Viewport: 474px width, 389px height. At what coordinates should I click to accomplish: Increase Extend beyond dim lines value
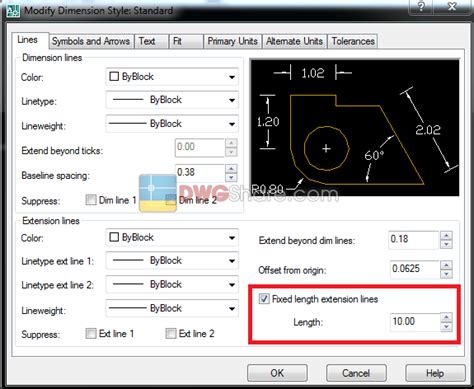pyautogui.click(x=446, y=236)
